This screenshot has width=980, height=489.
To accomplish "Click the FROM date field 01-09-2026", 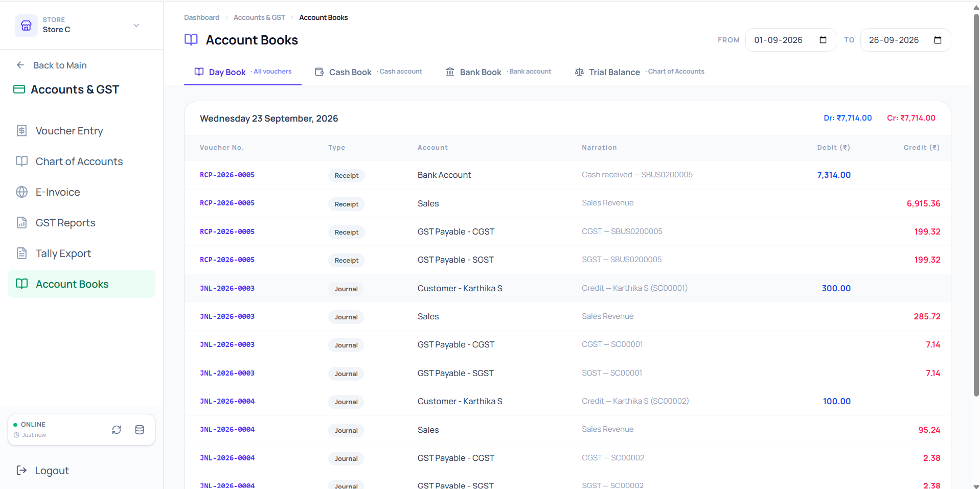I will pos(790,40).
